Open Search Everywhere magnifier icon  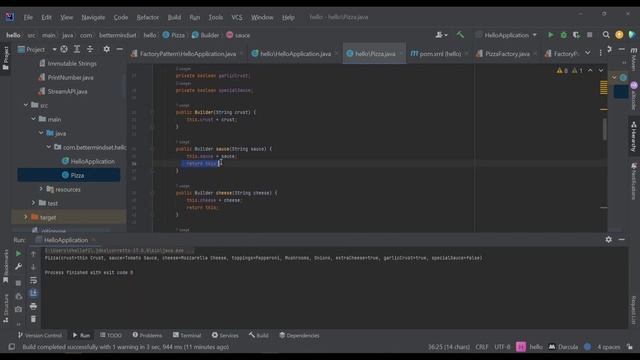coord(606,35)
